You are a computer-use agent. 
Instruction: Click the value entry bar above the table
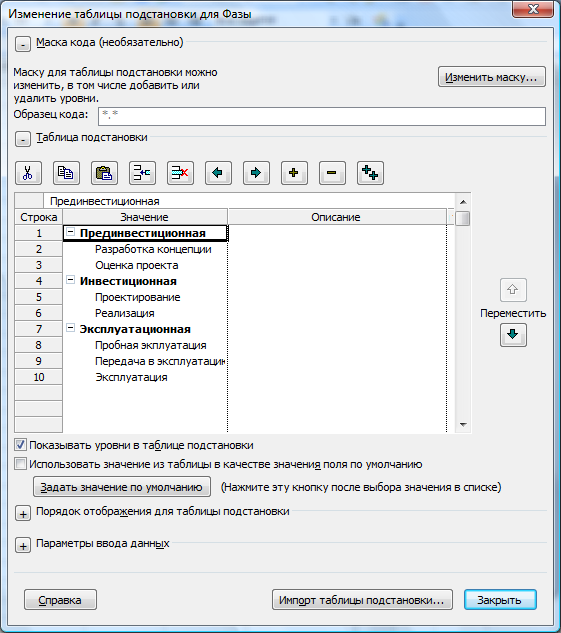[249, 201]
